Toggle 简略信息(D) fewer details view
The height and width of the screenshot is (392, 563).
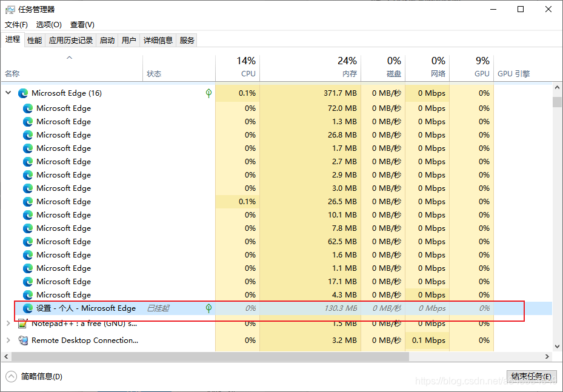coord(34,377)
